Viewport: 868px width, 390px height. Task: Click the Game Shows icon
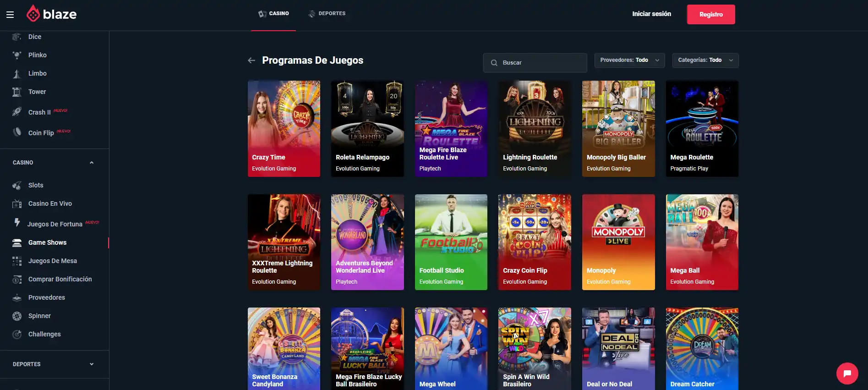17,242
